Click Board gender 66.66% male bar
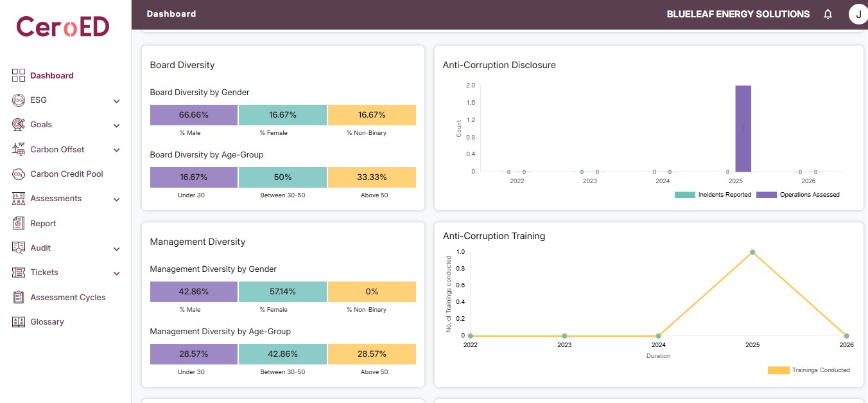Viewport: 868px width, 403px height. (x=194, y=115)
